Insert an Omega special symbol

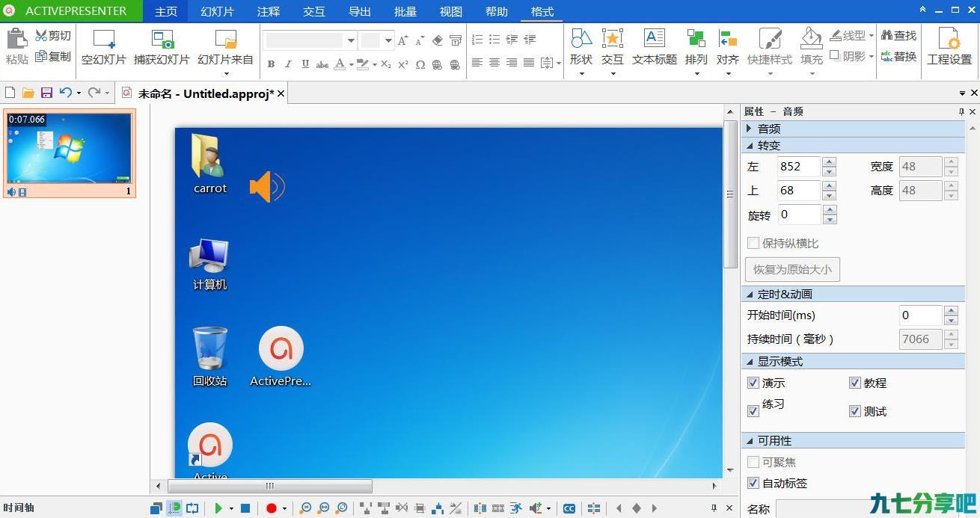tap(420, 65)
